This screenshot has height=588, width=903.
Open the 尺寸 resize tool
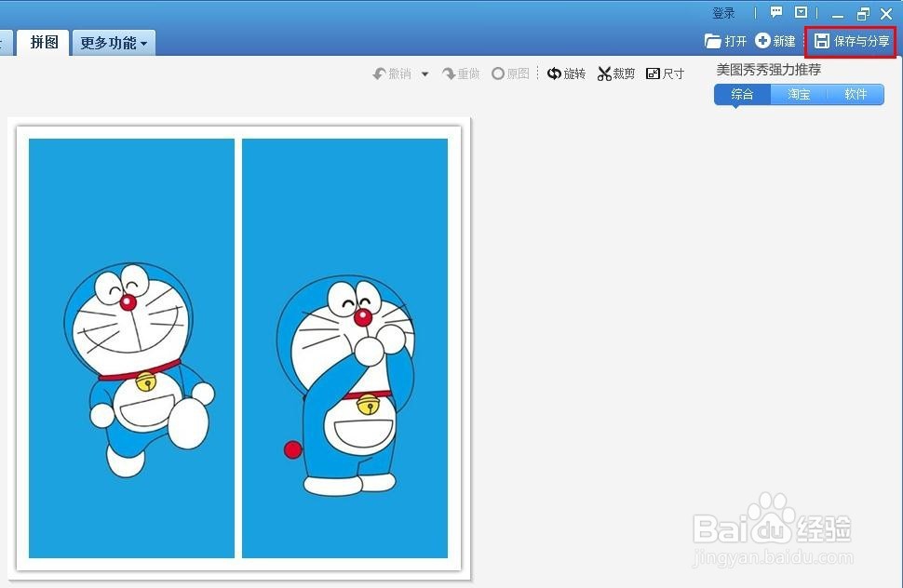666,73
